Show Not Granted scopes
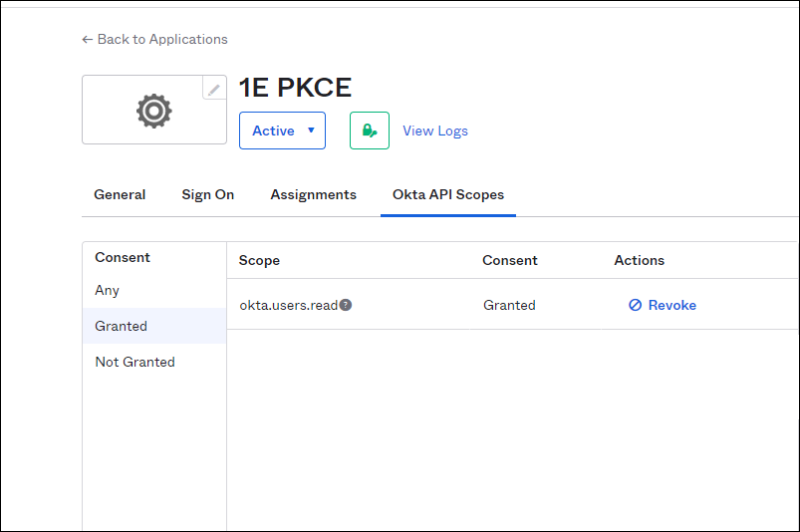800x532 pixels. click(x=134, y=362)
